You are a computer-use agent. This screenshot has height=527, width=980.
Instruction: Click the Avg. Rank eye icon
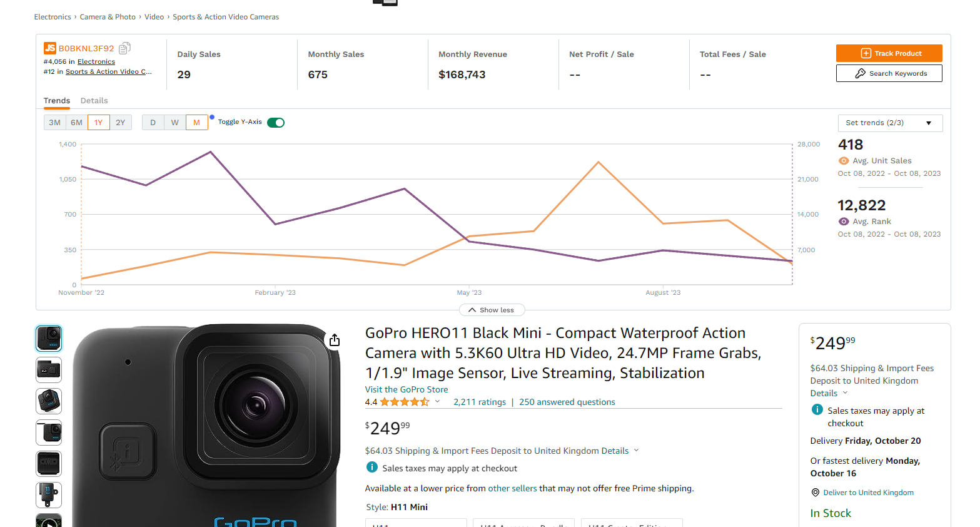pos(844,222)
